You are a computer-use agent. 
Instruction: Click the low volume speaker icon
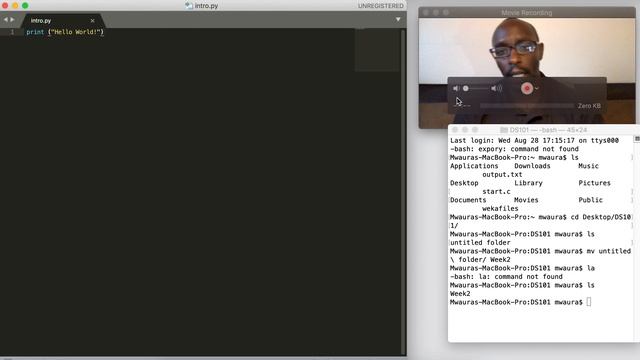[x=456, y=88]
